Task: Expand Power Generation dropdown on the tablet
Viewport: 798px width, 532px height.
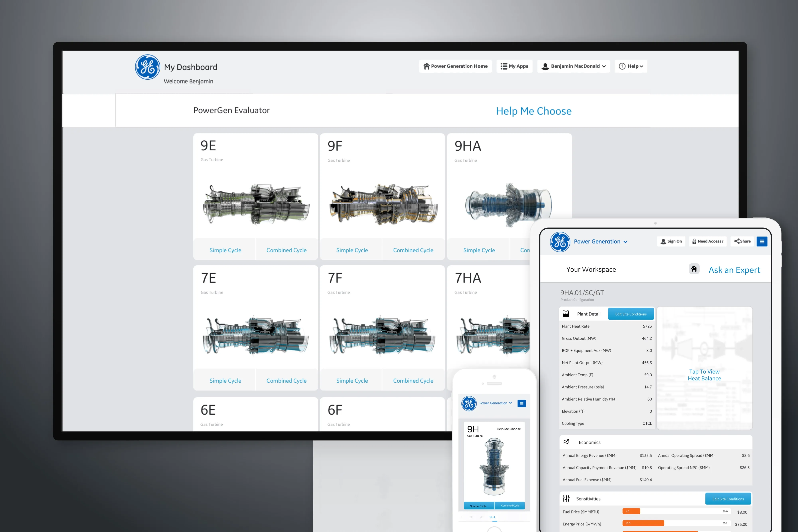Action: [x=601, y=242]
